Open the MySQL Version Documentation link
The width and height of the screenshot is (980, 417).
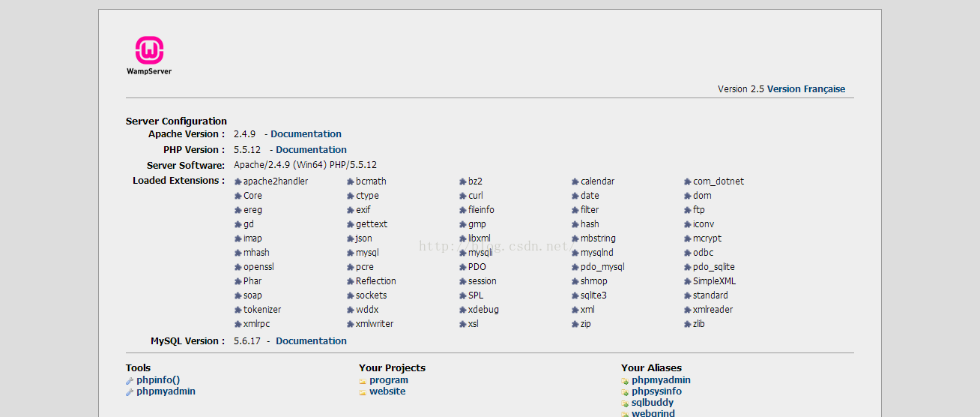311,340
